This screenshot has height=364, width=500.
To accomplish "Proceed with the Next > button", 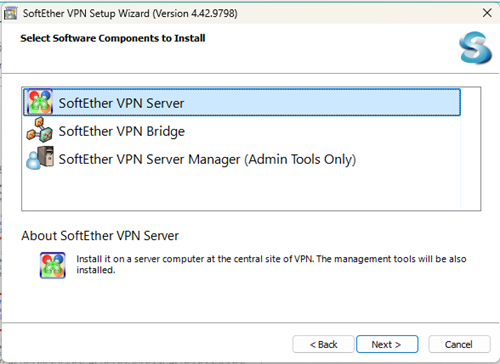I will (x=387, y=344).
